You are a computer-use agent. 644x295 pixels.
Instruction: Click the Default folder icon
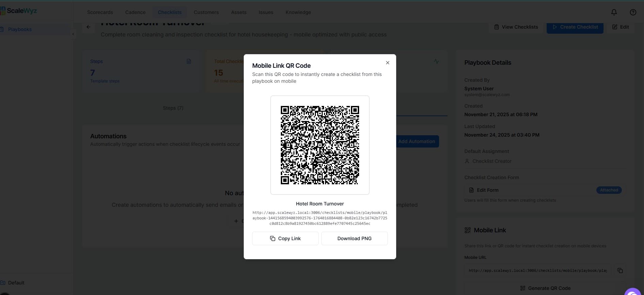click(x=2, y=283)
